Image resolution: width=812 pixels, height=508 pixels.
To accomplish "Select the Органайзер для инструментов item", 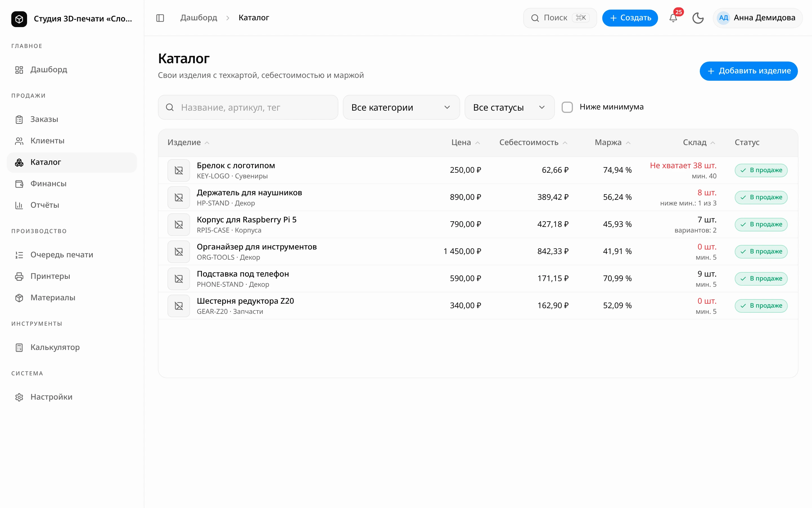I will [x=478, y=252].
